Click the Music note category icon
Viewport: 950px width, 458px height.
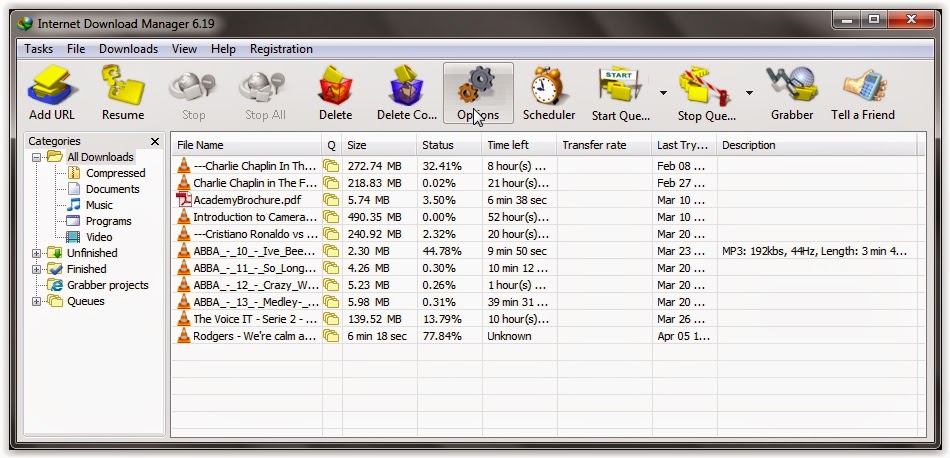click(x=74, y=205)
